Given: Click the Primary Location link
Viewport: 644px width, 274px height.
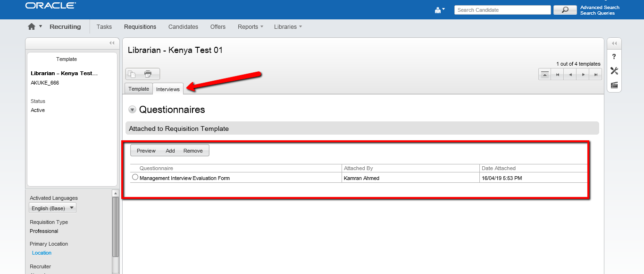Looking at the screenshot, I should 42,253.
